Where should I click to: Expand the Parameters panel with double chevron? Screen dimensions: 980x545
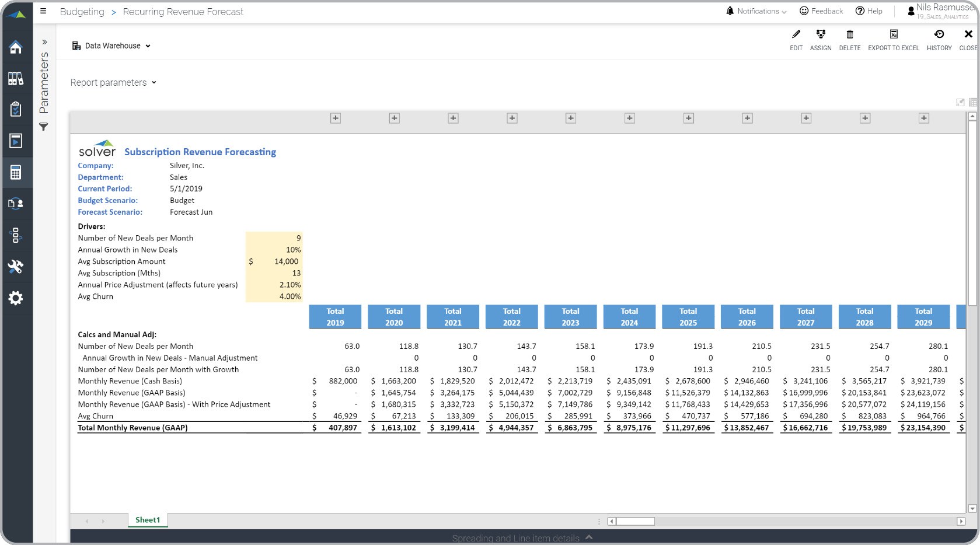44,42
